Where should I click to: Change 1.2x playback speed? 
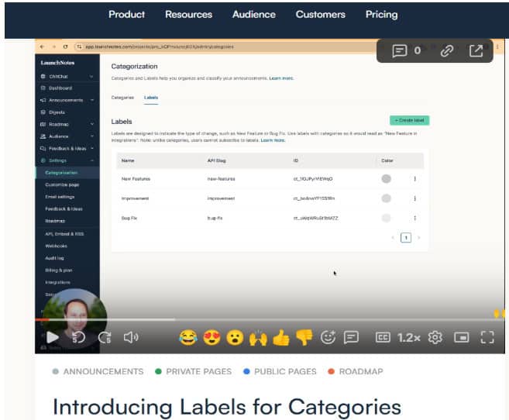(409, 338)
